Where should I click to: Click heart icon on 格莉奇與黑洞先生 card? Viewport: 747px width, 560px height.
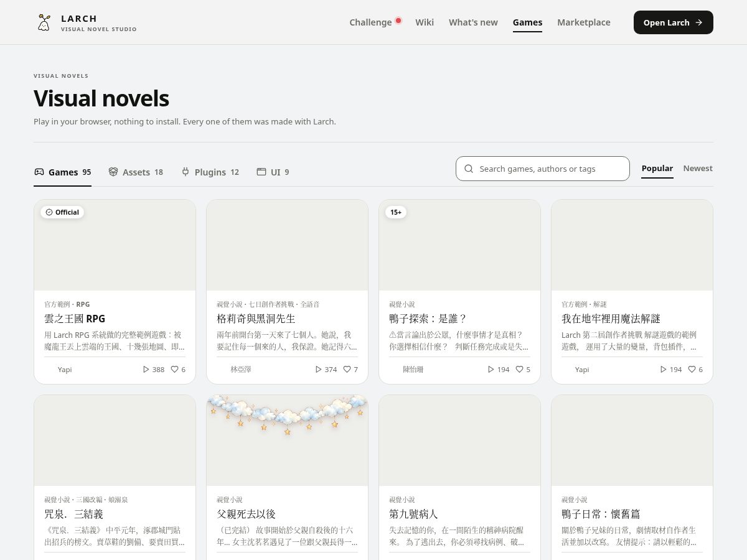point(347,370)
